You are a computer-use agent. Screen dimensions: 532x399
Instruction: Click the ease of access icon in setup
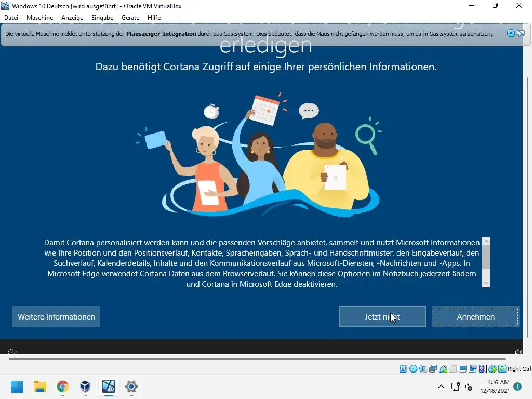[x=12, y=352]
